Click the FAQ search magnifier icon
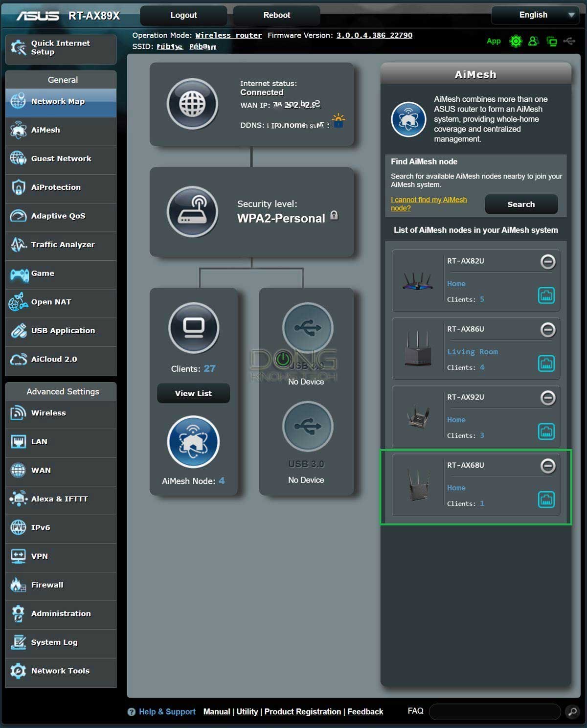Screen dimensions: 587x728 [x=572, y=711]
